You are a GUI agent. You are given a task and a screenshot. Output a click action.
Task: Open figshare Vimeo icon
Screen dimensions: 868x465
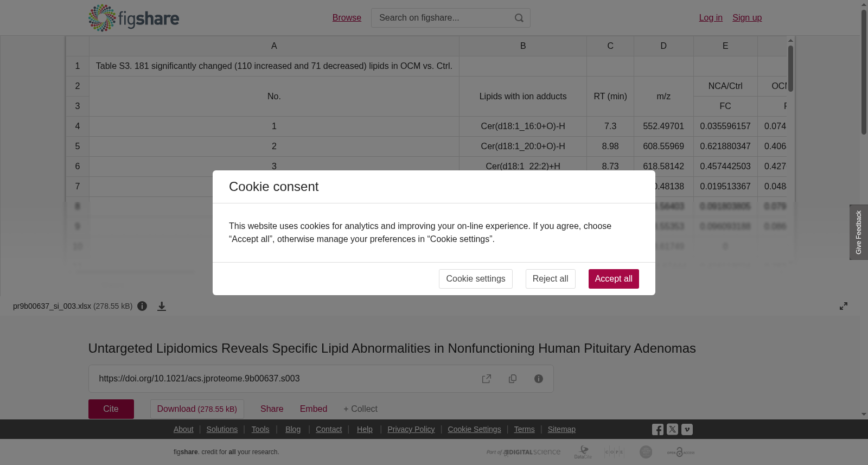687,429
